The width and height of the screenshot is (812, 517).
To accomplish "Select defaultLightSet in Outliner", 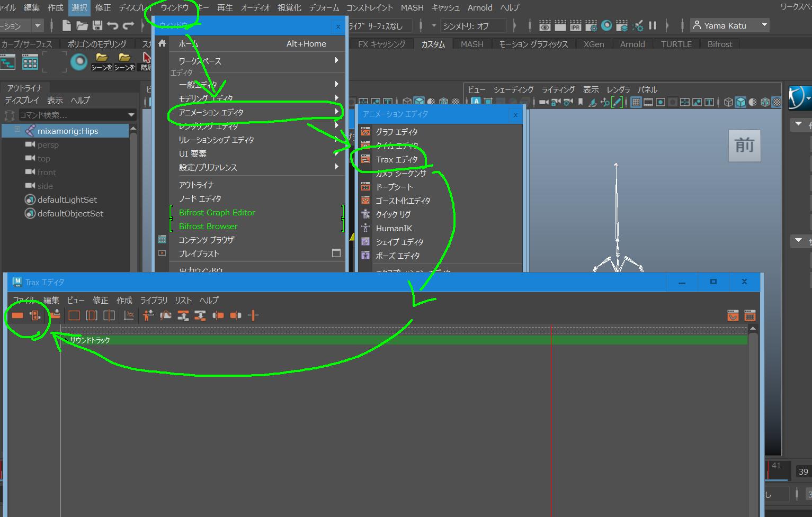I will [x=67, y=199].
